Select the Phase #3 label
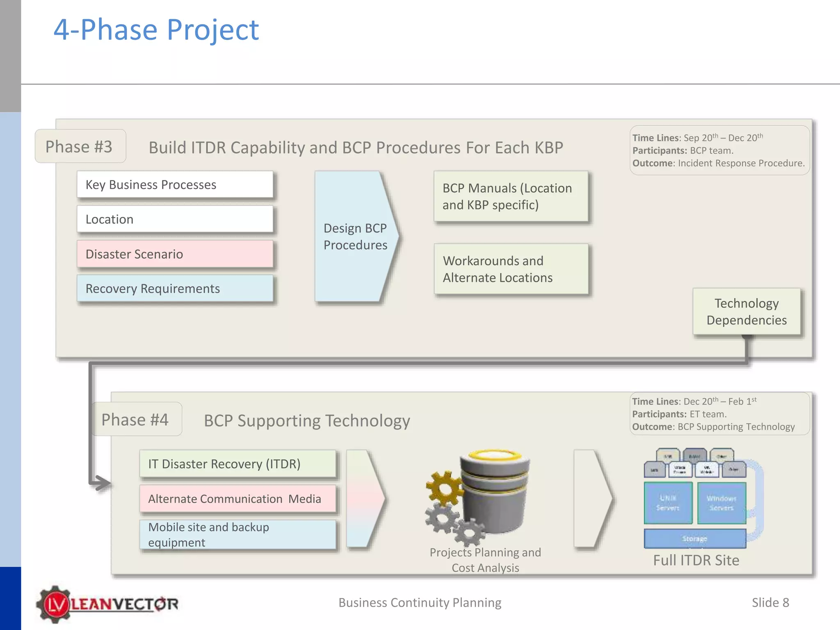This screenshot has height=630, width=840. [x=80, y=146]
